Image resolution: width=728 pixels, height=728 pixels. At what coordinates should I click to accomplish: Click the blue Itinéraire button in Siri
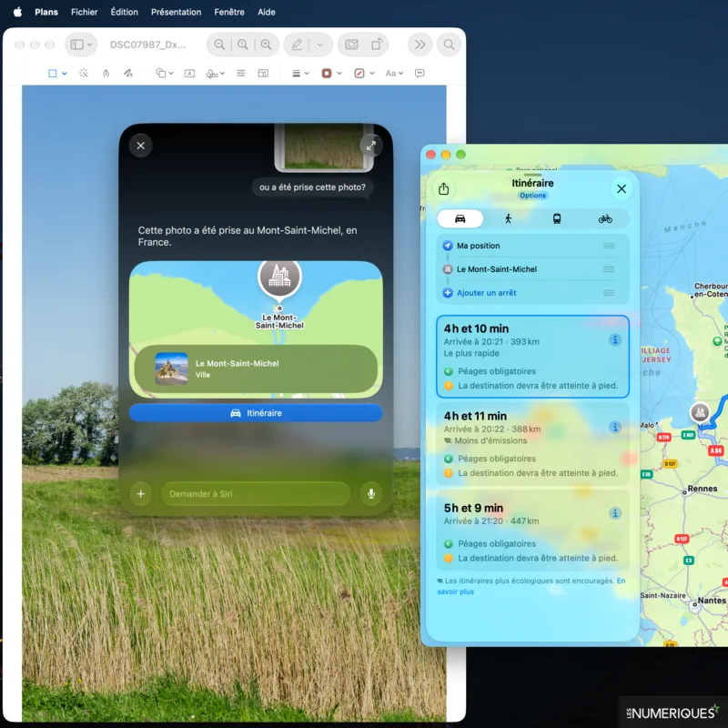tap(256, 413)
